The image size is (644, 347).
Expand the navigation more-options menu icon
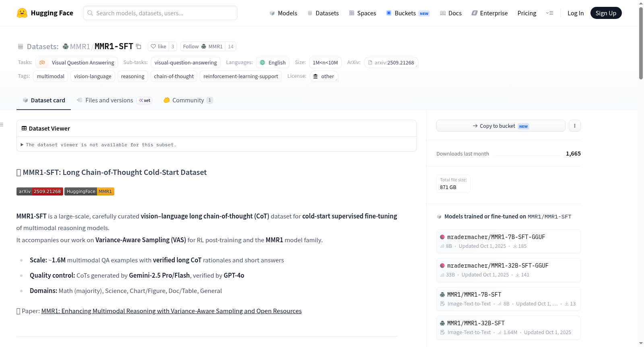[x=549, y=13]
